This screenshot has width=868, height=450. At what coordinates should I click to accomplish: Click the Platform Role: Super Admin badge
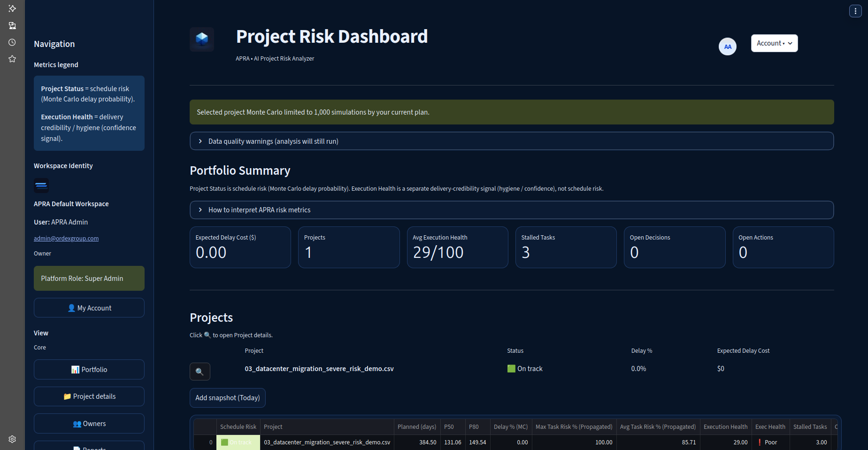click(89, 278)
